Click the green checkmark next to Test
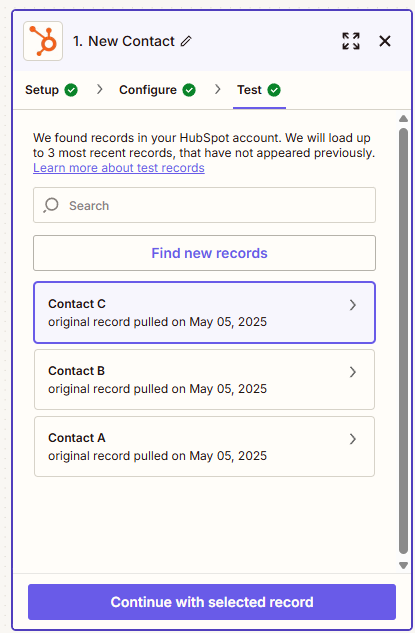Viewport: 415px width, 633px height. (x=274, y=90)
